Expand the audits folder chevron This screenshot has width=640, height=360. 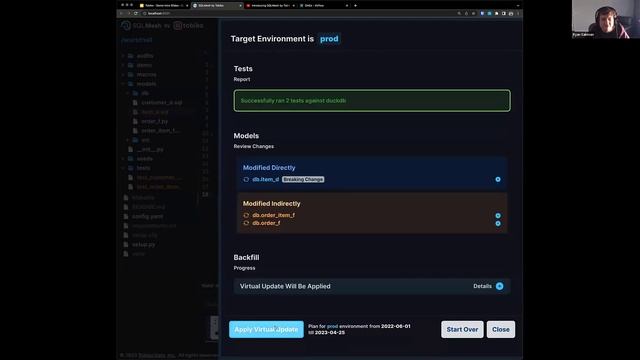pyautogui.click(x=123, y=56)
